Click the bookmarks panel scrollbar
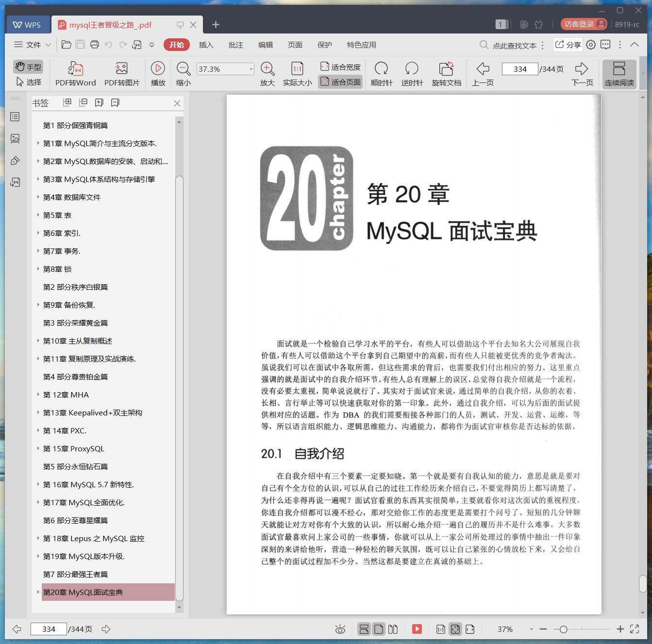The image size is (652, 644). 179,388
